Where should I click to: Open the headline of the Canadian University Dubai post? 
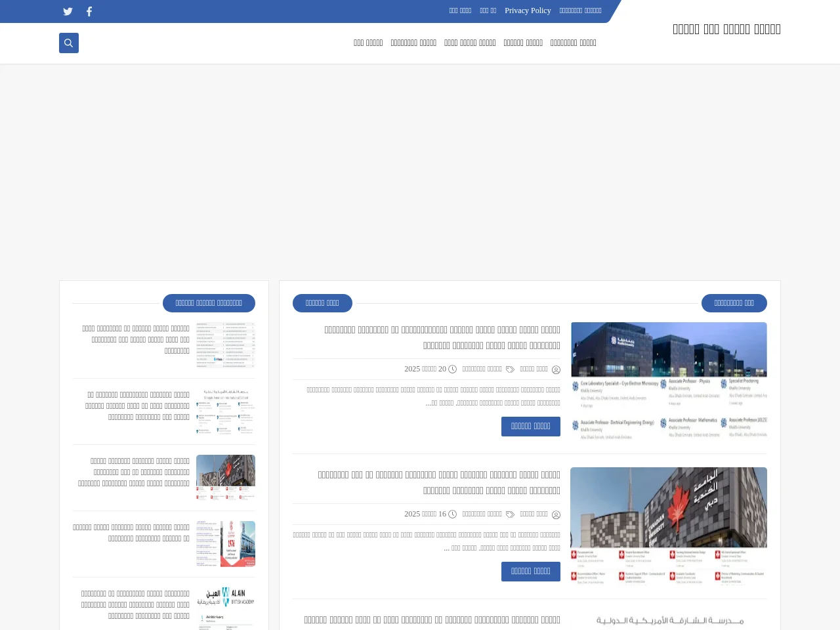(x=439, y=482)
